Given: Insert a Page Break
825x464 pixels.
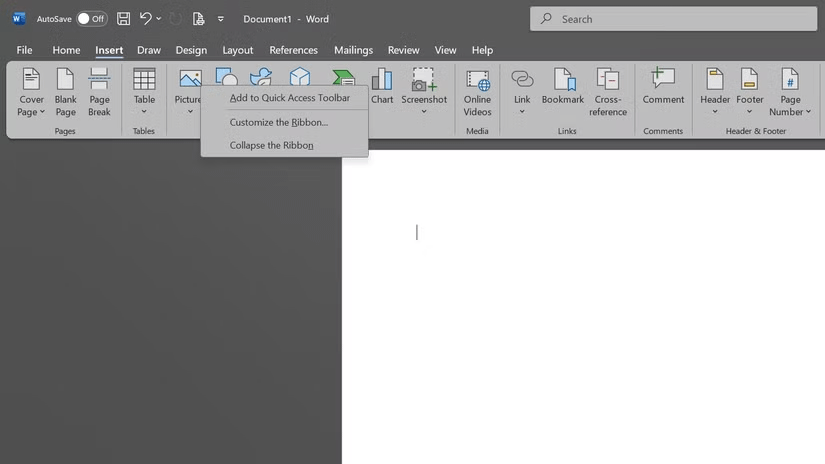Looking at the screenshot, I should 99,92.
